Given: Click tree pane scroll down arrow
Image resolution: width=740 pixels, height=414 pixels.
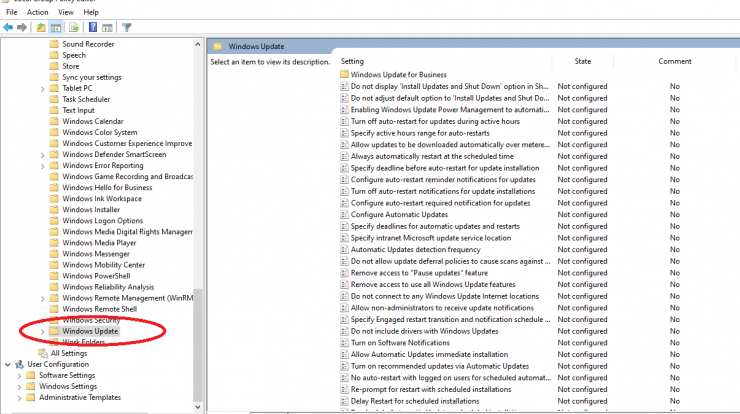Looking at the screenshot, I should pos(198,407).
